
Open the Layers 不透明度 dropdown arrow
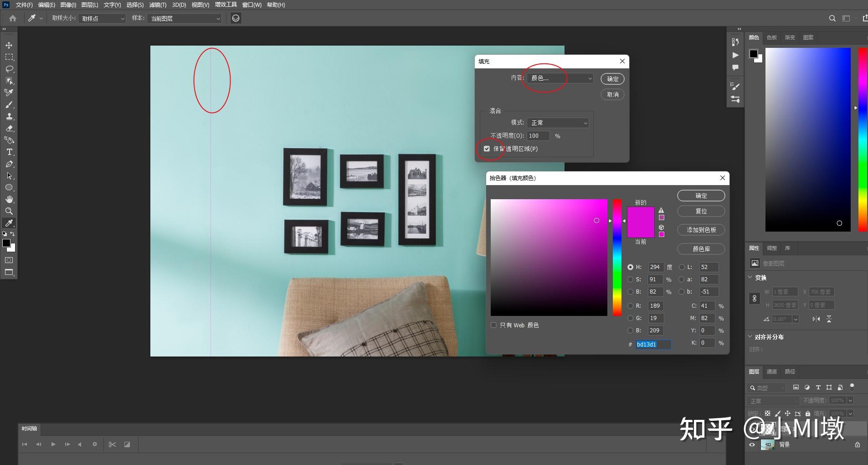(x=850, y=400)
